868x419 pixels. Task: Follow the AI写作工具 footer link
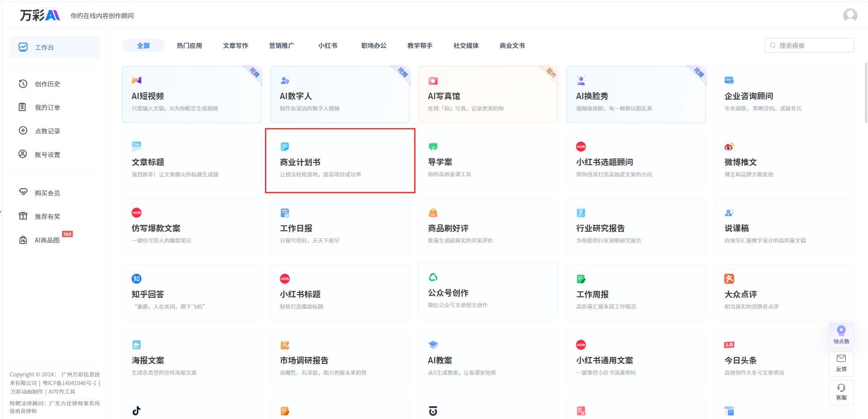point(62,392)
